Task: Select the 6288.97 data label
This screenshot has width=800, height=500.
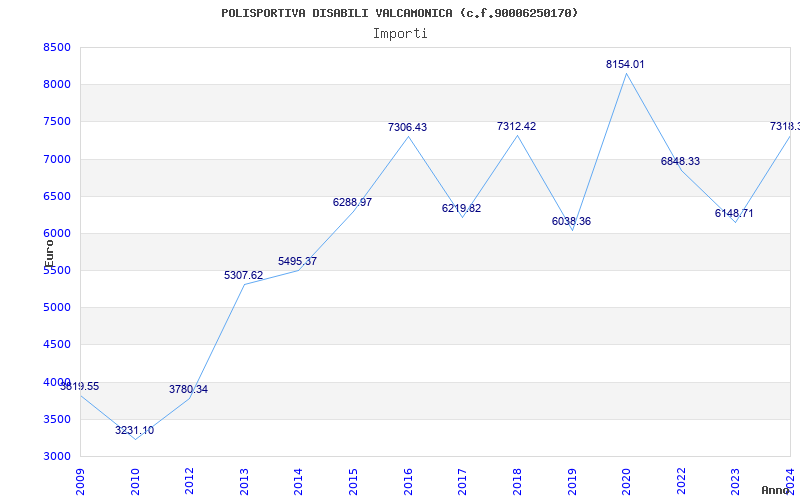Action: [x=352, y=203]
